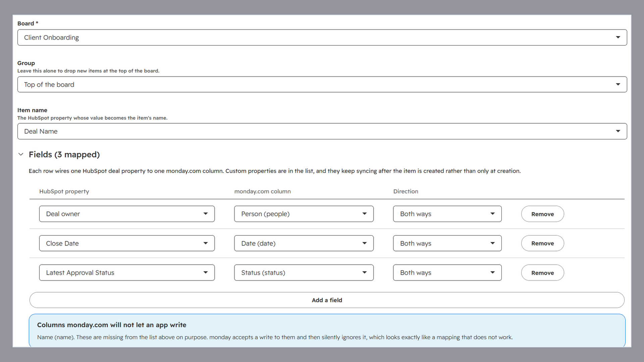Open the Date (date) column dropdown
644x362 pixels.
pyautogui.click(x=304, y=243)
